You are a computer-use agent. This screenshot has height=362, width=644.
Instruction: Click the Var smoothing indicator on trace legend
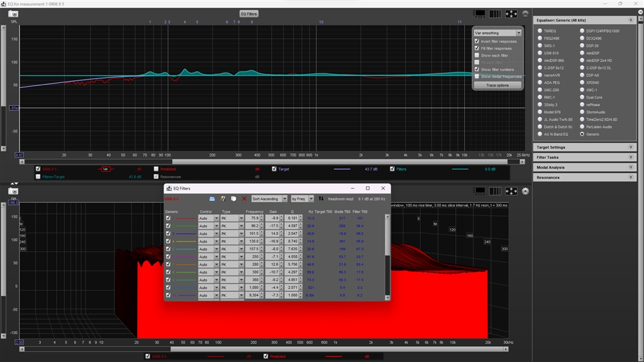click(x=106, y=168)
